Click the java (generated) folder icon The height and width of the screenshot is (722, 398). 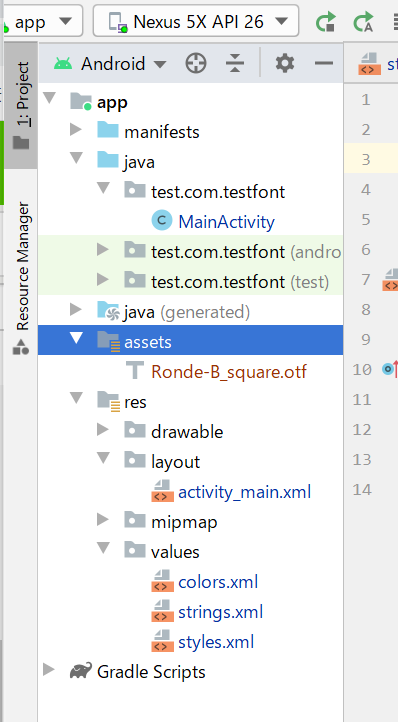(x=109, y=311)
